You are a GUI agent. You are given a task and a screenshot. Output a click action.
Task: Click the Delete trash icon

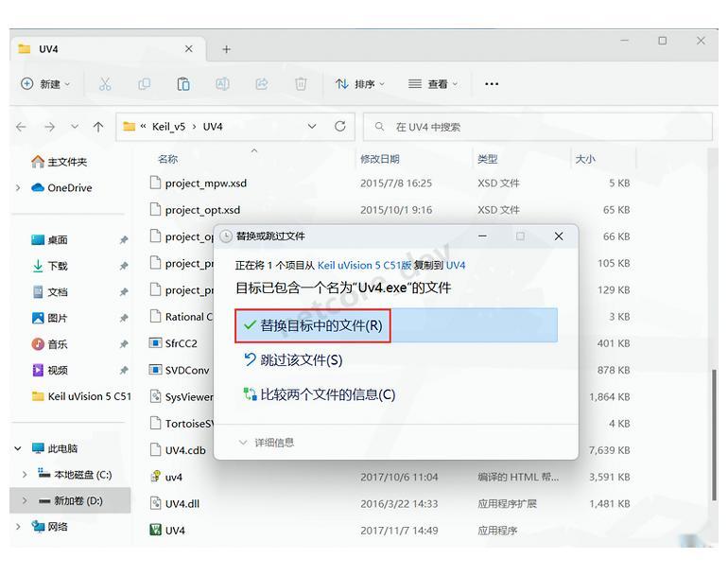[301, 84]
